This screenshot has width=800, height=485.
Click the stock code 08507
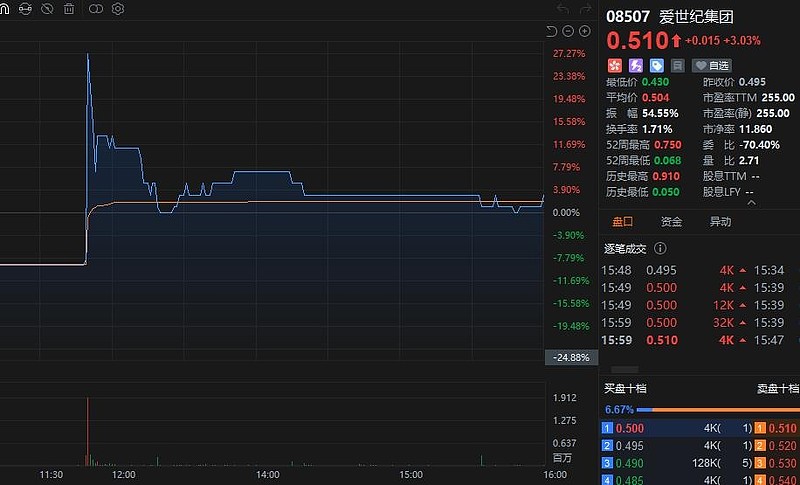[628, 16]
